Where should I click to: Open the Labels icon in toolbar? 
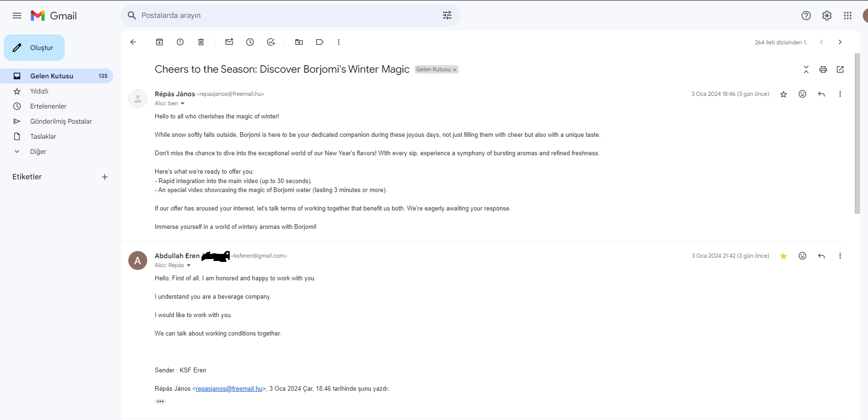[320, 42]
